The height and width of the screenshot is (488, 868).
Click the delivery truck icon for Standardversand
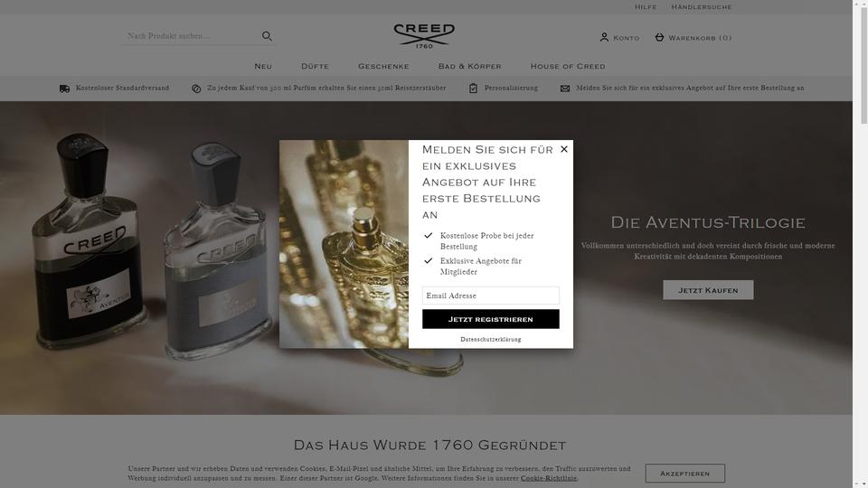65,89
